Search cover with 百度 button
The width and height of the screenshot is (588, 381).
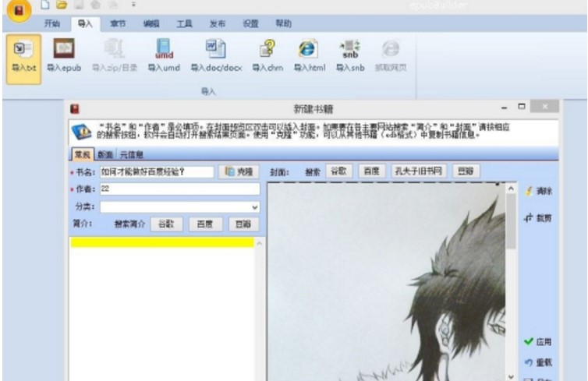click(372, 171)
